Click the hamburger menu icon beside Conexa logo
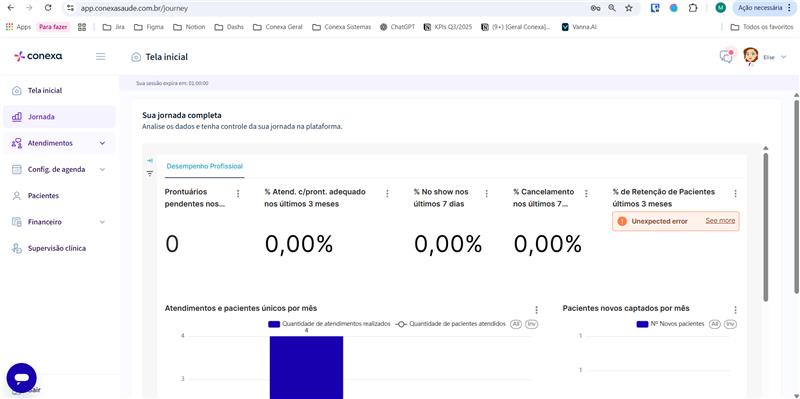800x399 pixels. coord(101,57)
